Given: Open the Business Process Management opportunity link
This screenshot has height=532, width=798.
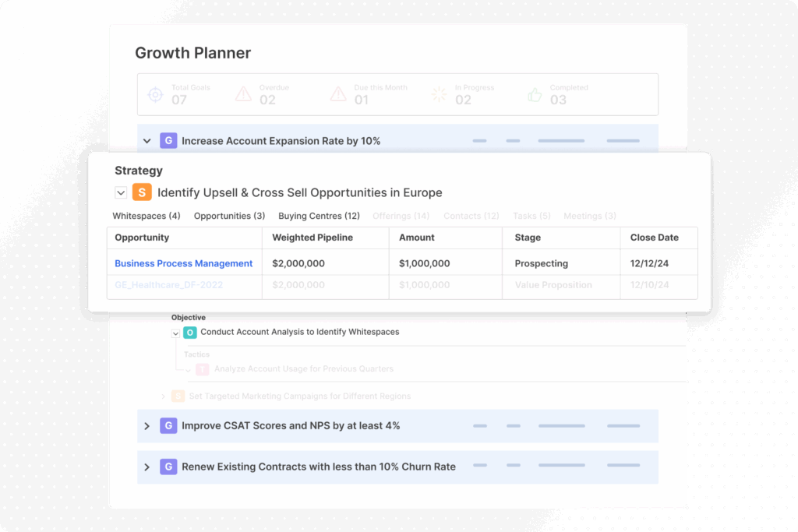Looking at the screenshot, I should pos(184,263).
